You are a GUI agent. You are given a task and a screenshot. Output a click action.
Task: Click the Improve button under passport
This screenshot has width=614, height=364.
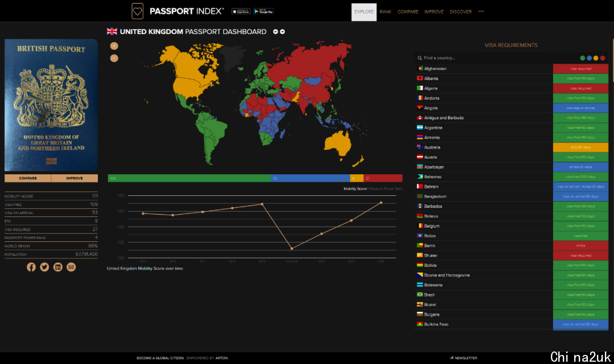pyautogui.click(x=74, y=178)
